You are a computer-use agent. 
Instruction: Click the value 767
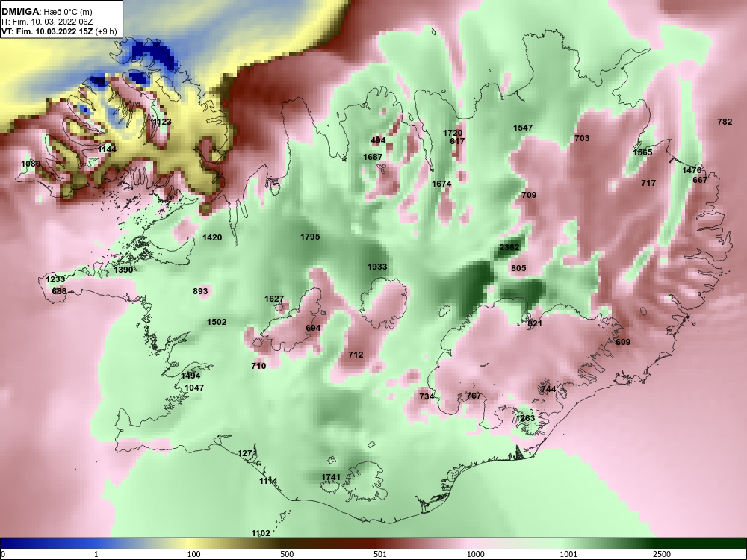(x=474, y=396)
